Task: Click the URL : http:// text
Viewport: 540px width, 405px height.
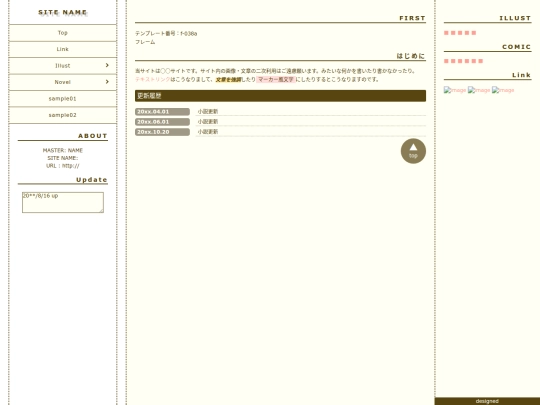Action: (x=63, y=166)
